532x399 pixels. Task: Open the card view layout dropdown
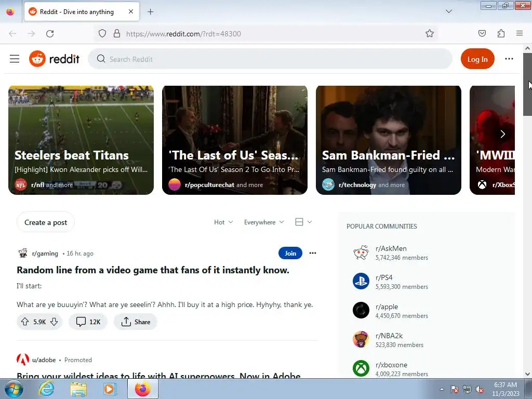(303, 222)
